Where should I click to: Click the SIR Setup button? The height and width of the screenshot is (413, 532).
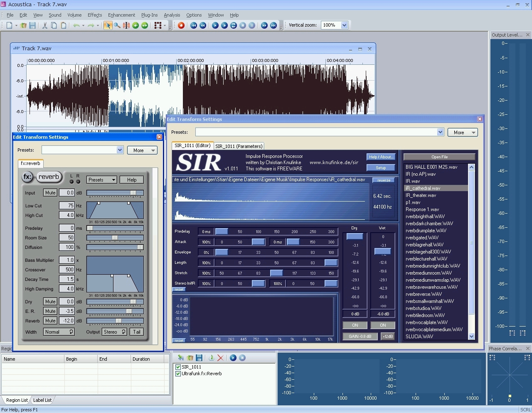point(381,168)
